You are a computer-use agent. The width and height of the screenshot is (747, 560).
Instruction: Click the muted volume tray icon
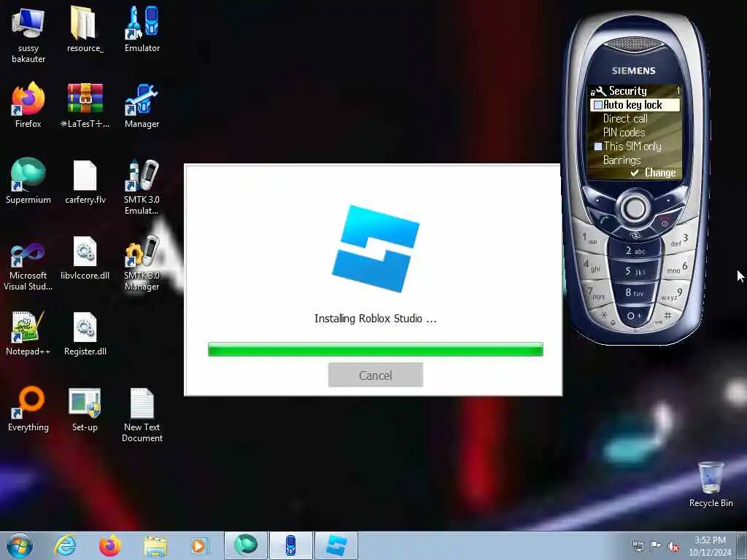click(673, 546)
